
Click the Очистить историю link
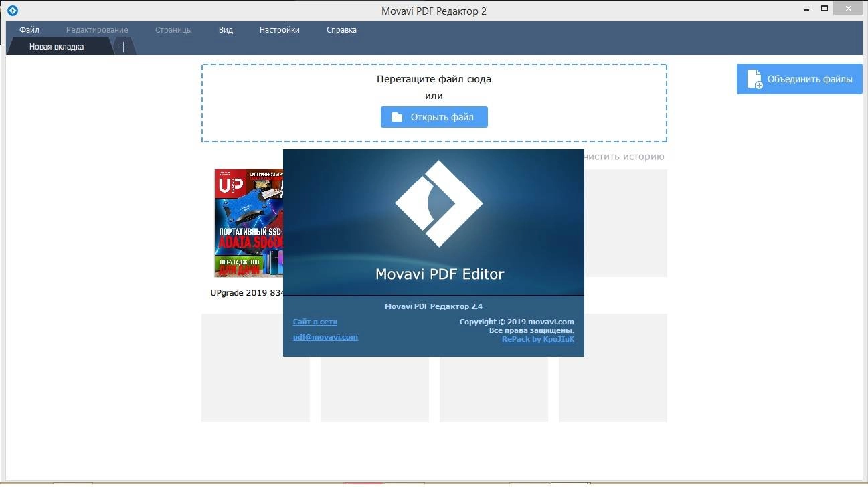click(x=624, y=157)
